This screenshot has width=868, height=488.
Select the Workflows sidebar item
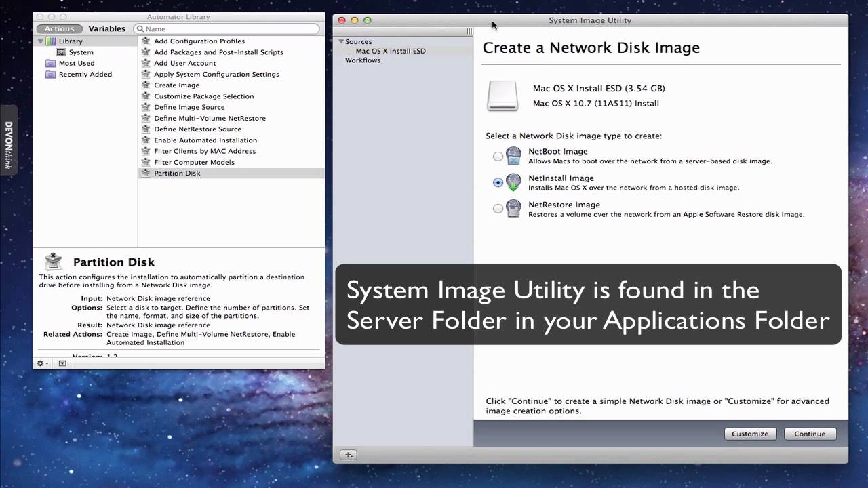click(x=363, y=60)
